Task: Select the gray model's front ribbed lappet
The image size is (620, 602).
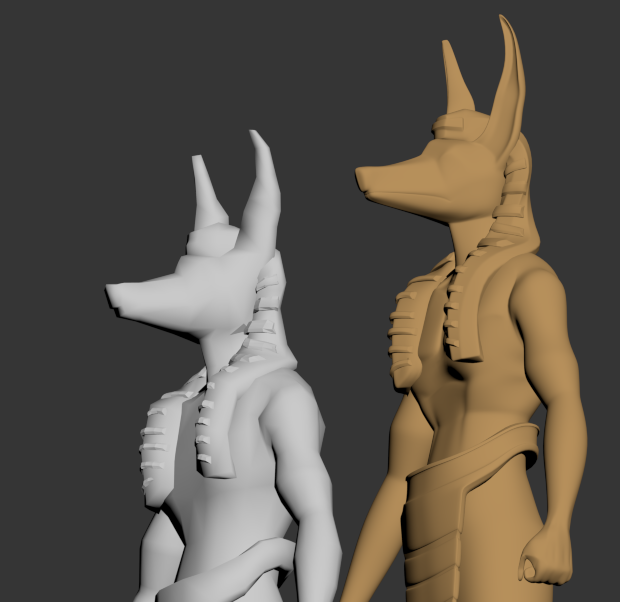Action: point(207,430)
